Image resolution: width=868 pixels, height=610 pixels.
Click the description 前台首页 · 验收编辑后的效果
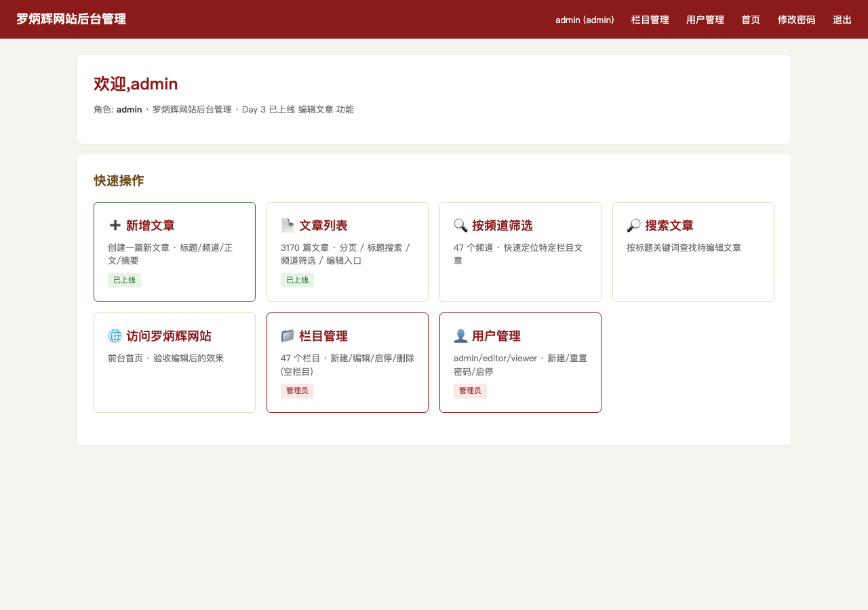(165, 359)
